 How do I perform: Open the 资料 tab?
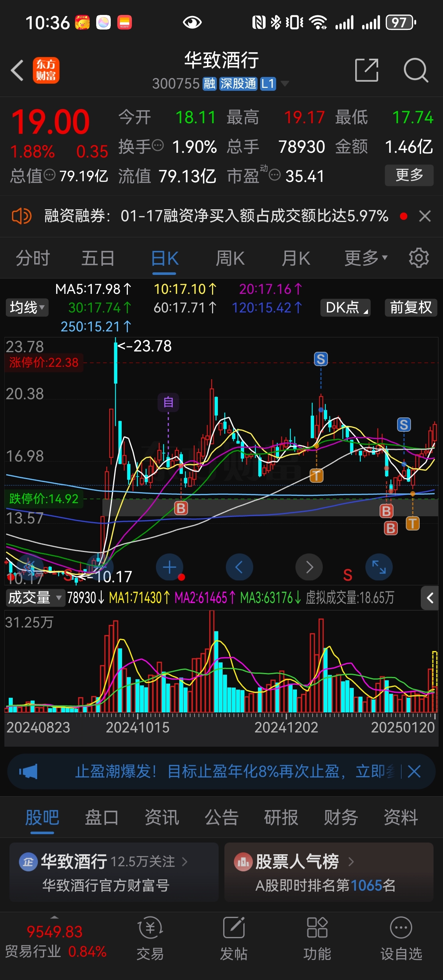pyautogui.click(x=400, y=817)
